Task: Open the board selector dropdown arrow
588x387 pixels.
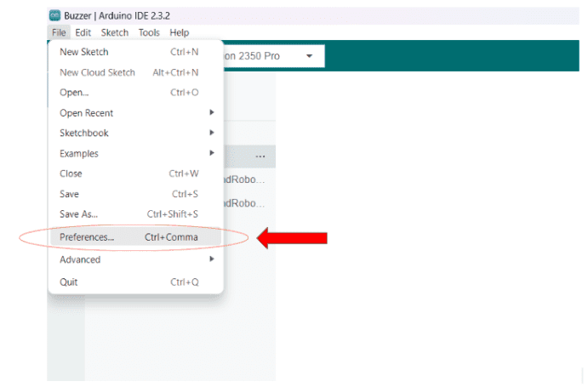Action: click(310, 56)
